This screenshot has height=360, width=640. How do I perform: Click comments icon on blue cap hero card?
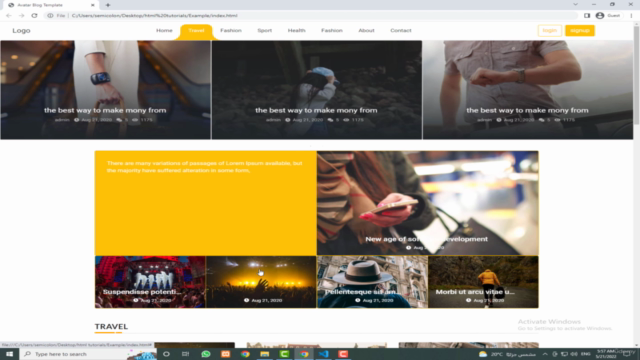pyautogui.click(x=330, y=120)
